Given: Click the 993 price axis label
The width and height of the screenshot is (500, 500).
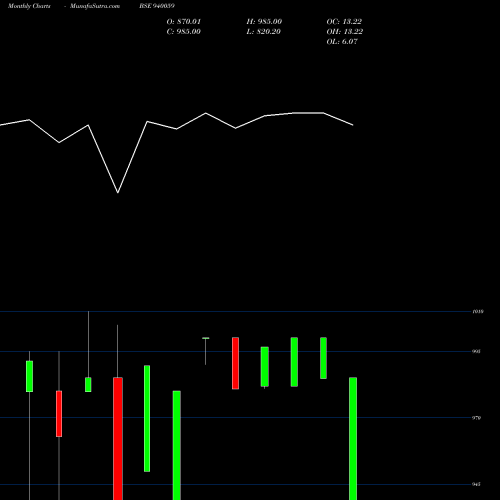Looking at the screenshot, I should [x=476, y=351].
